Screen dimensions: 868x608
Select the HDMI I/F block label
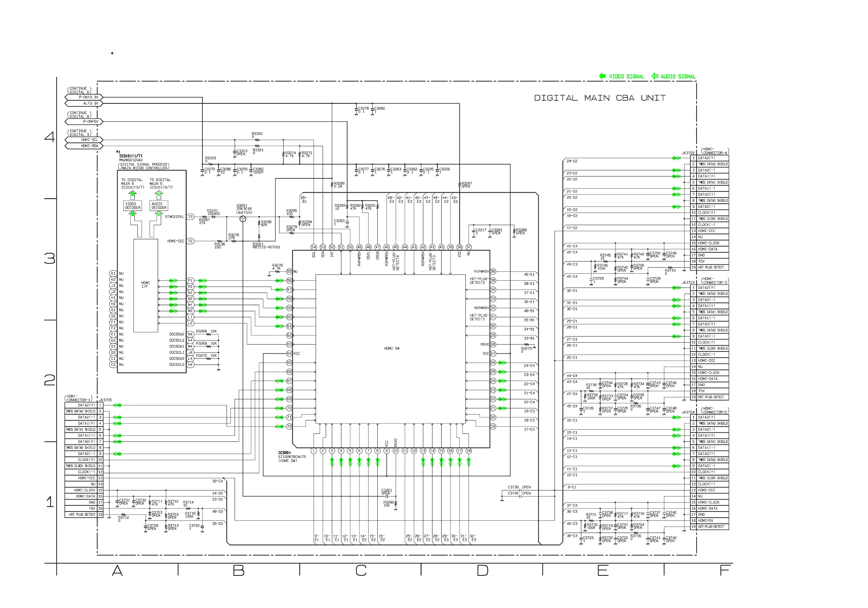point(145,285)
